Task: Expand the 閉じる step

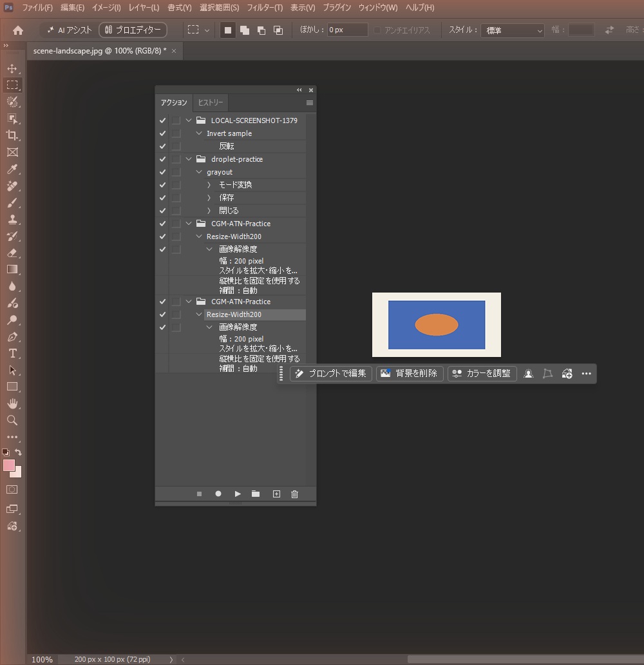Action: point(209,211)
